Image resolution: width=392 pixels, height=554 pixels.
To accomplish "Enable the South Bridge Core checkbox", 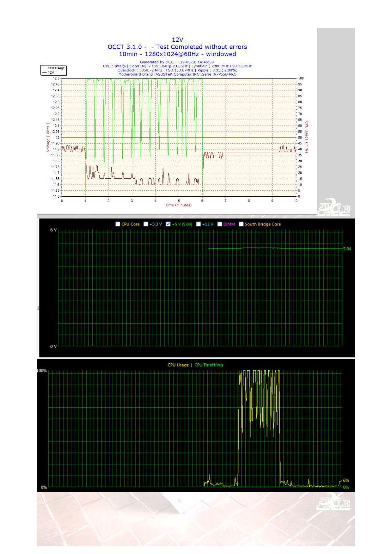I will [241, 224].
